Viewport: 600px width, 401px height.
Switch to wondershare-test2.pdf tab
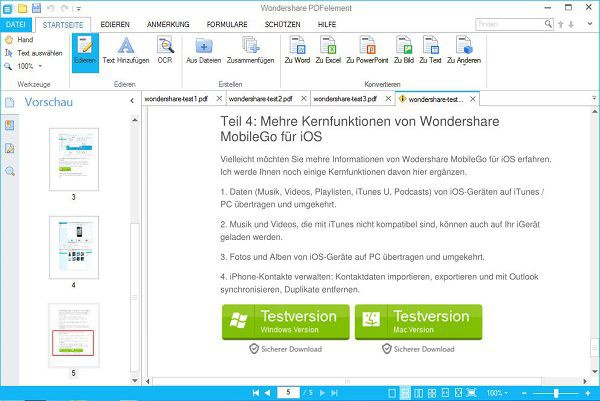pos(261,99)
